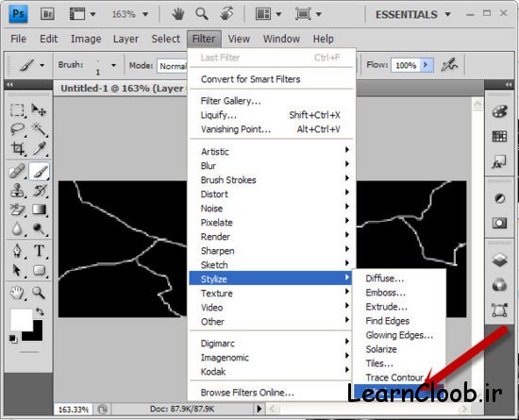Select the Brush tool in toolbox
The height and width of the screenshot is (420, 519).
point(40,171)
